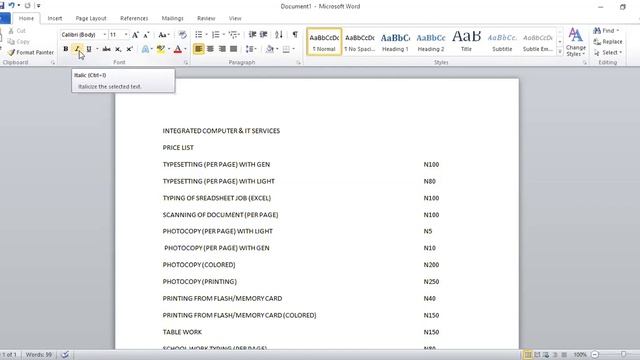The image size is (640, 360).
Task: Apply the red font color
Action: point(178,49)
